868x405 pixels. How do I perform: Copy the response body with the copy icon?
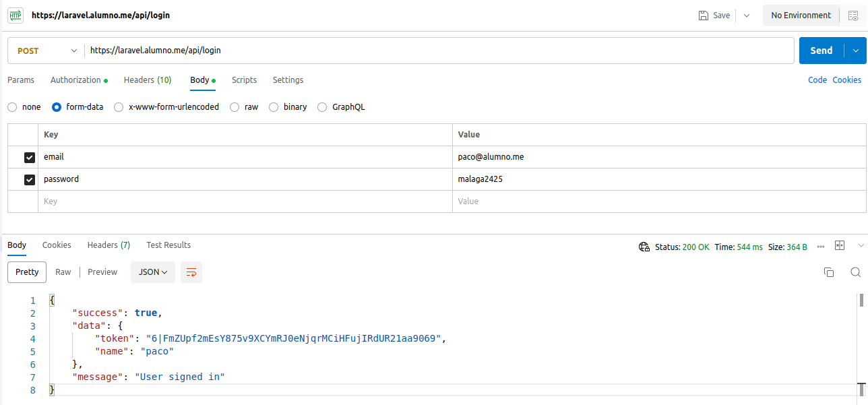829,272
